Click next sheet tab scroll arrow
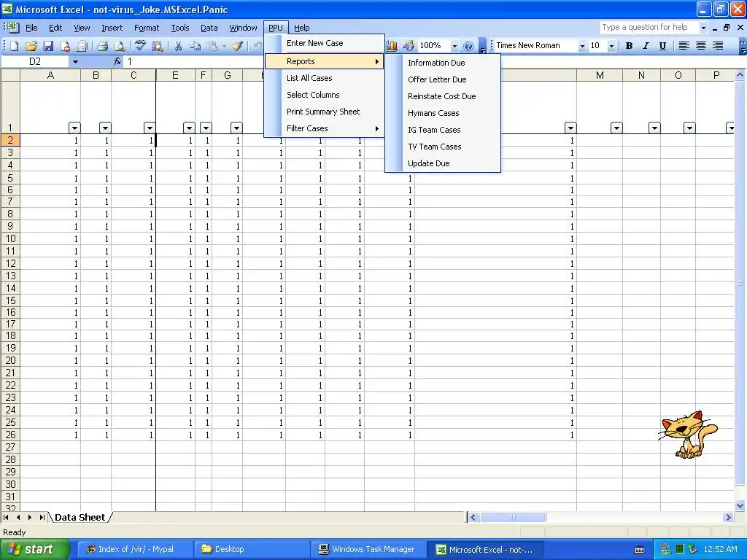The width and height of the screenshot is (747, 560). coord(29,517)
